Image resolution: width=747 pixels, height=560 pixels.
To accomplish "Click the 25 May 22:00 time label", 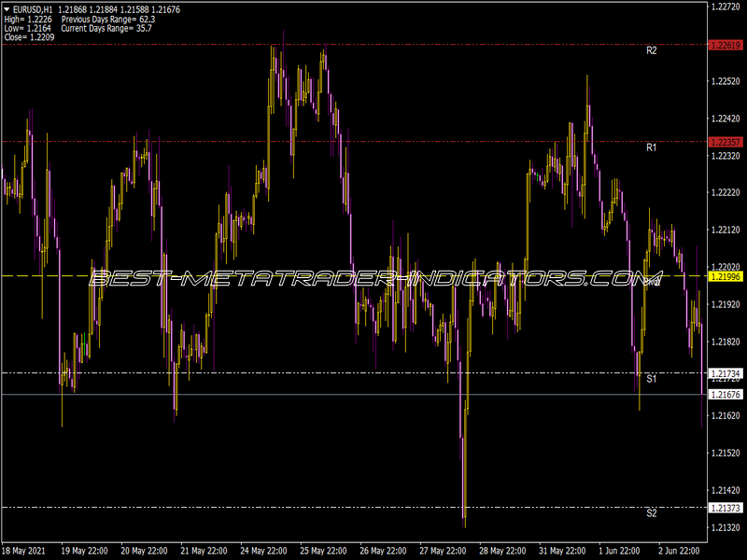I will (x=323, y=551).
